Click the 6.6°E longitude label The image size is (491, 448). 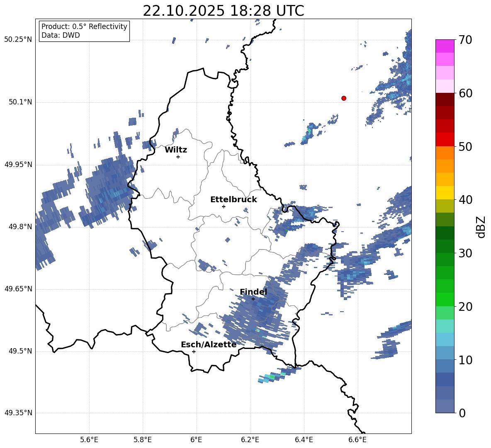coord(357,440)
